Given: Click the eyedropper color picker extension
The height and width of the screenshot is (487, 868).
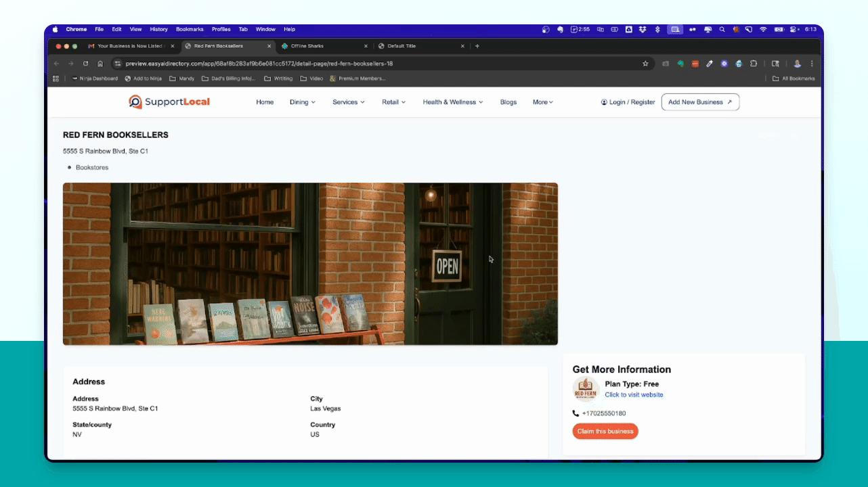Looking at the screenshot, I should point(710,64).
